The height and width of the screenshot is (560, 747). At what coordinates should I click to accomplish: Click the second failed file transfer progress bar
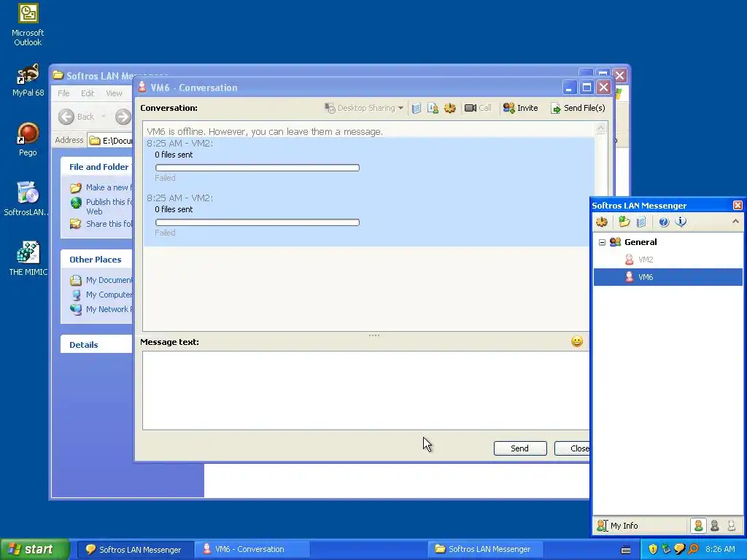(258, 222)
